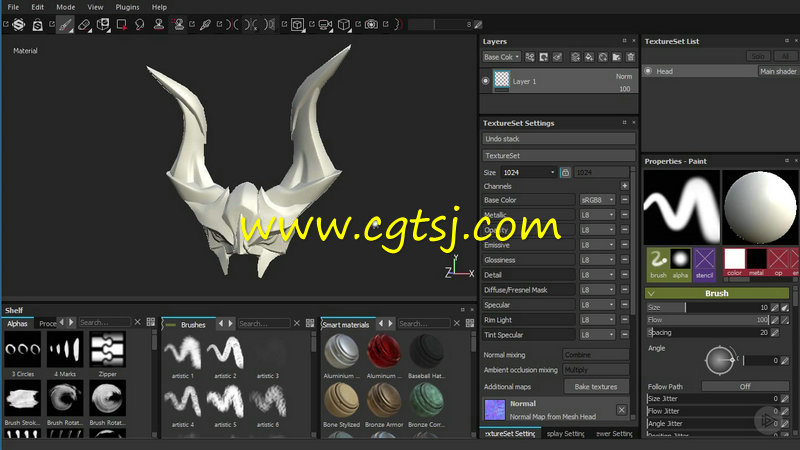This screenshot has width=800, height=450.
Task: Delete the selected layer with trash icon
Action: click(x=631, y=57)
